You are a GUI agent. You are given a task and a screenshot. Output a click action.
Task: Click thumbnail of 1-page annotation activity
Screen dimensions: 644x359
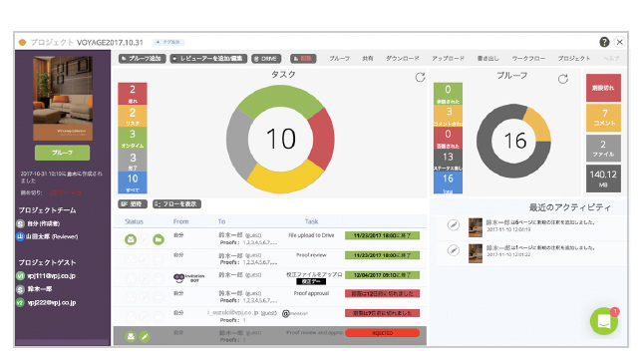tap(476, 253)
